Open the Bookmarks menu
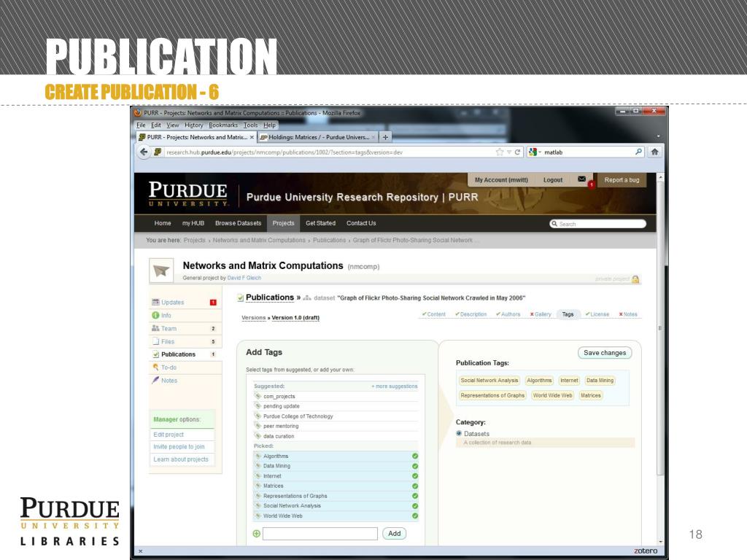Screen dimensions: 747x560 point(223,125)
